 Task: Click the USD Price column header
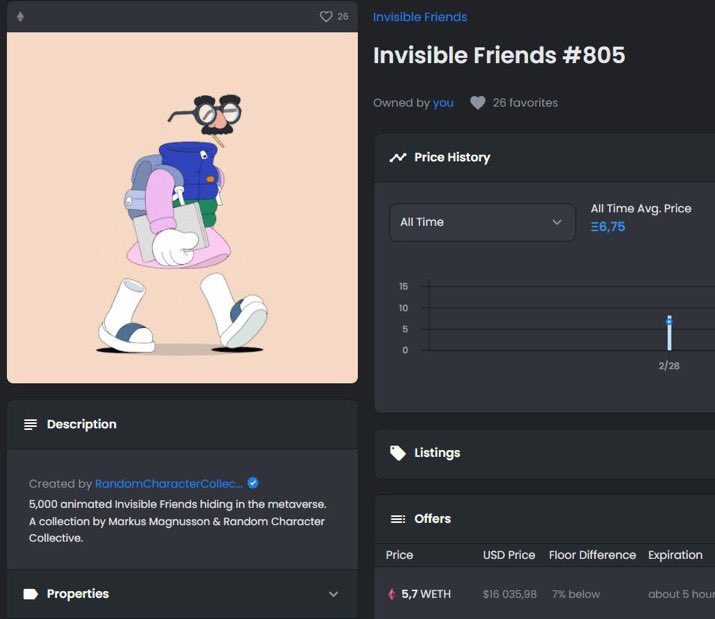coord(509,555)
